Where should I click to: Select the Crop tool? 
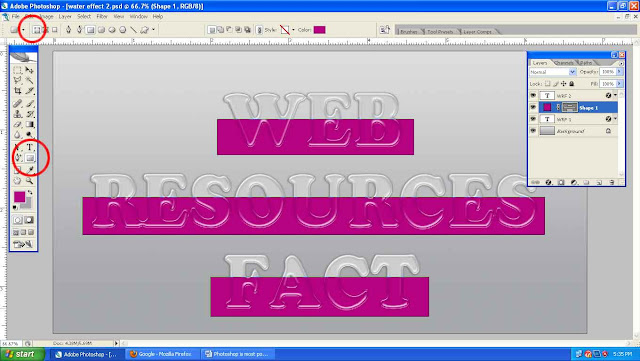click(x=18, y=91)
